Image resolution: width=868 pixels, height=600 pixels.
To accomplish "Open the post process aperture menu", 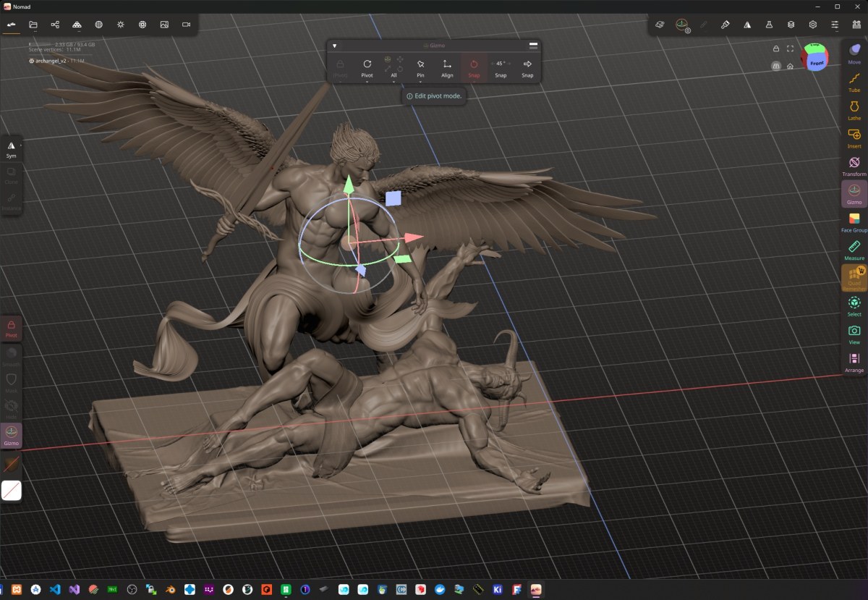I will pyautogui.click(x=142, y=25).
